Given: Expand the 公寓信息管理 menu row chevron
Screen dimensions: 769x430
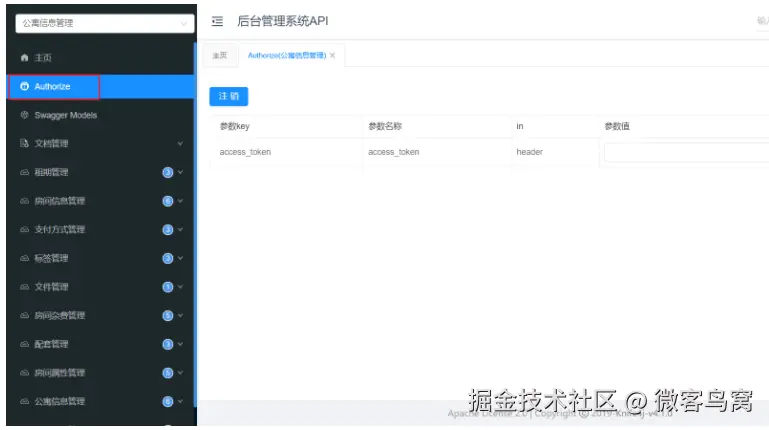Looking at the screenshot, I should pyautogui.click(x=180, y=402).
